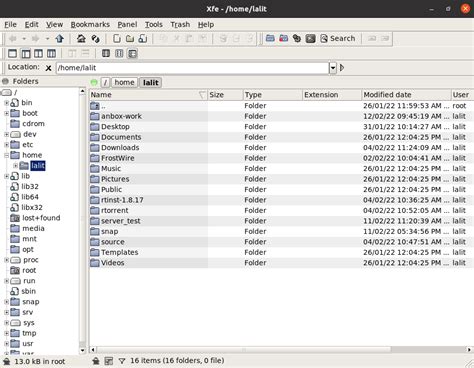Open the Bookmarks menu
Screen dimensions: 474x368
point(90,25)
